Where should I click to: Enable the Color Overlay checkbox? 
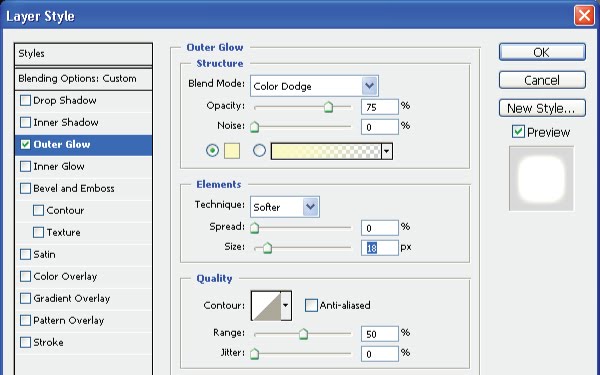click(x=25, y=276)
